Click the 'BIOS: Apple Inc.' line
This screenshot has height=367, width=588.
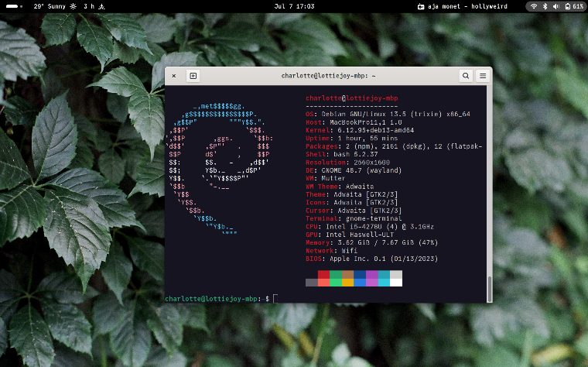[371, 259]
